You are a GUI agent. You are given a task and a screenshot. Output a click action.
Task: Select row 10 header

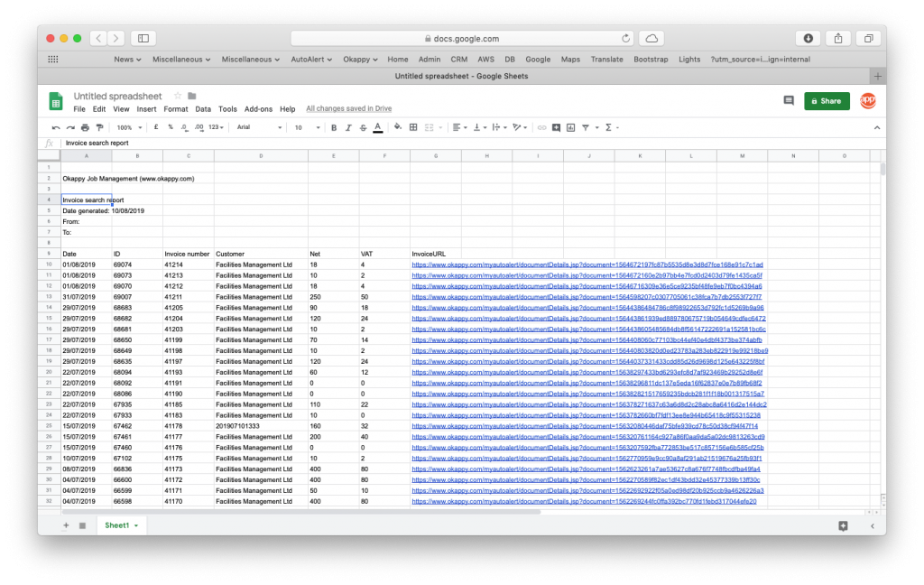point(49,265)
